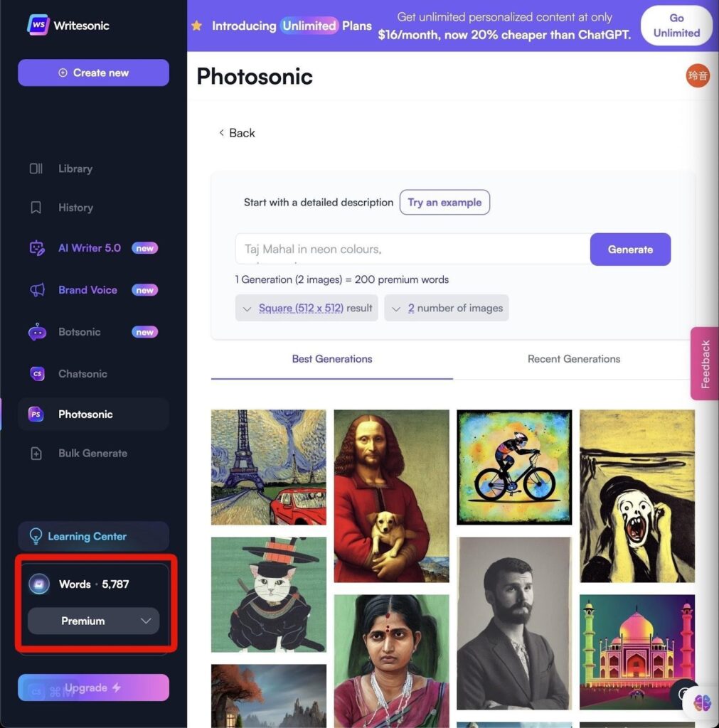Screen dimensions: 719x728
Task: Click the Bulk Generate file icon
Action: (36, 454)
